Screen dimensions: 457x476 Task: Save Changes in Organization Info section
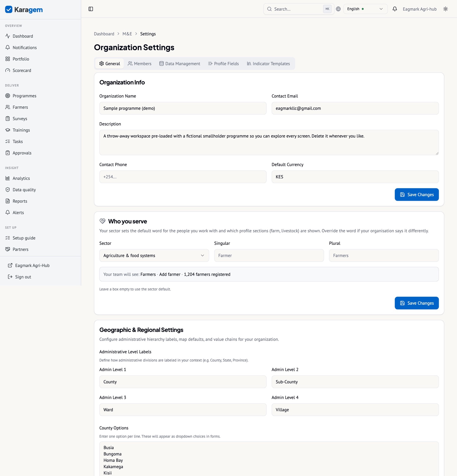pos(417,195)
